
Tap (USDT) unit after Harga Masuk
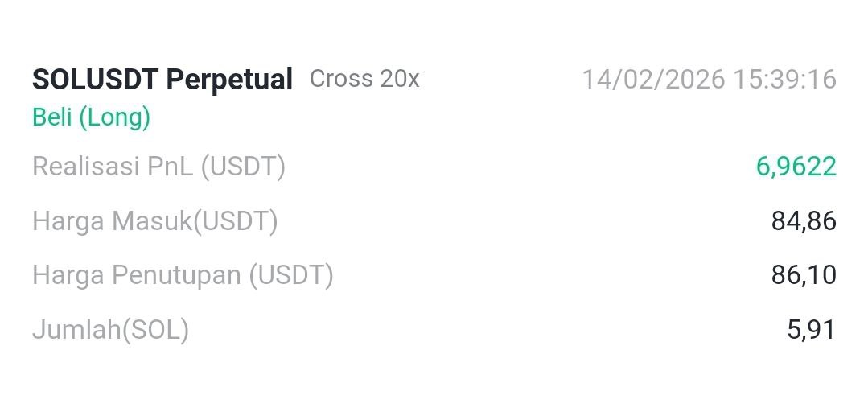pyautogui.click(x=236, y=220)
